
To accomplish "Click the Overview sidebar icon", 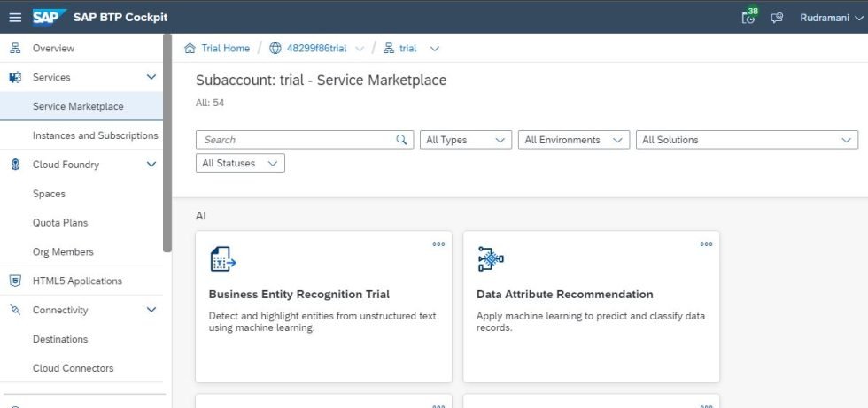I will (x=16, y=48).
